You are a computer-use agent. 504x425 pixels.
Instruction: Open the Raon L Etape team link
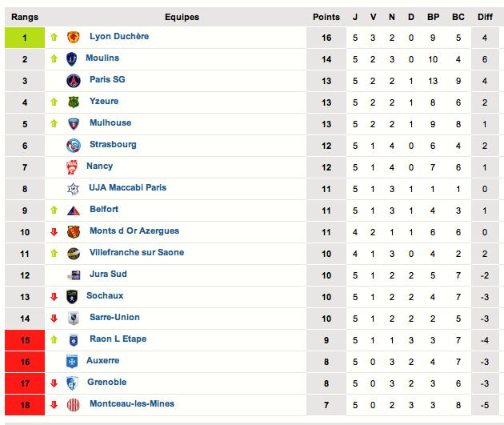click(118, 339)
